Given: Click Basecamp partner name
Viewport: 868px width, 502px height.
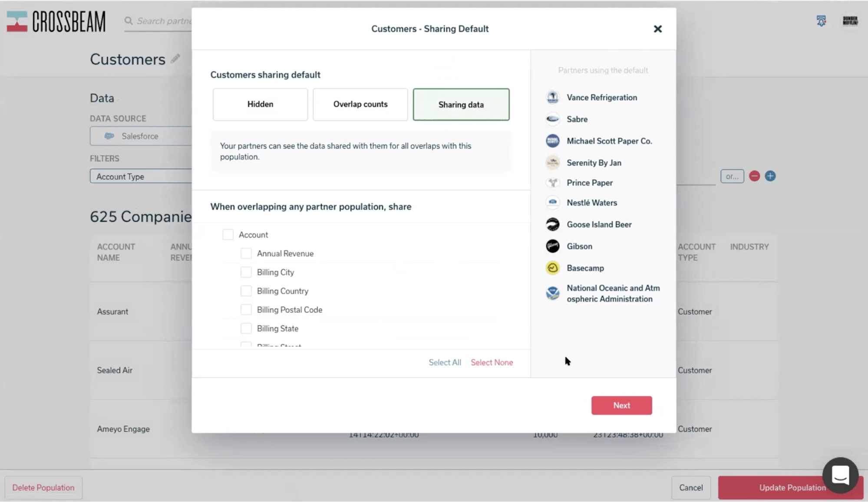Looking at the screenshot, I should click(x=585, y=268).
